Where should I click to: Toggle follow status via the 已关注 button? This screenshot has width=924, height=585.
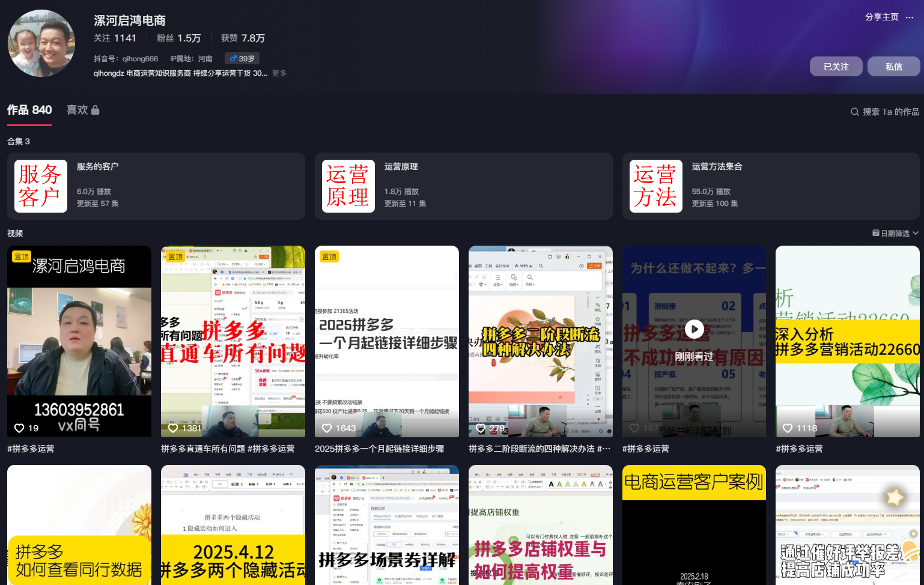click(x=836, y=66)
